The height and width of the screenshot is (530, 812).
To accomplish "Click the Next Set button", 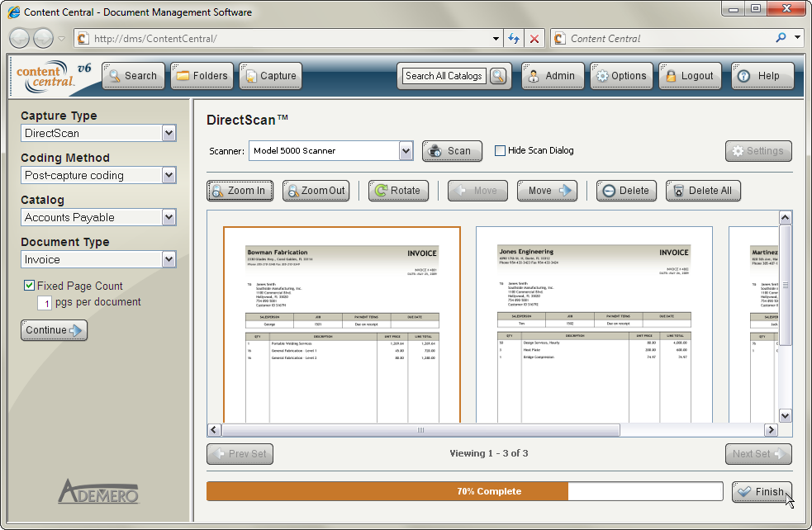I will pos(758,454).
